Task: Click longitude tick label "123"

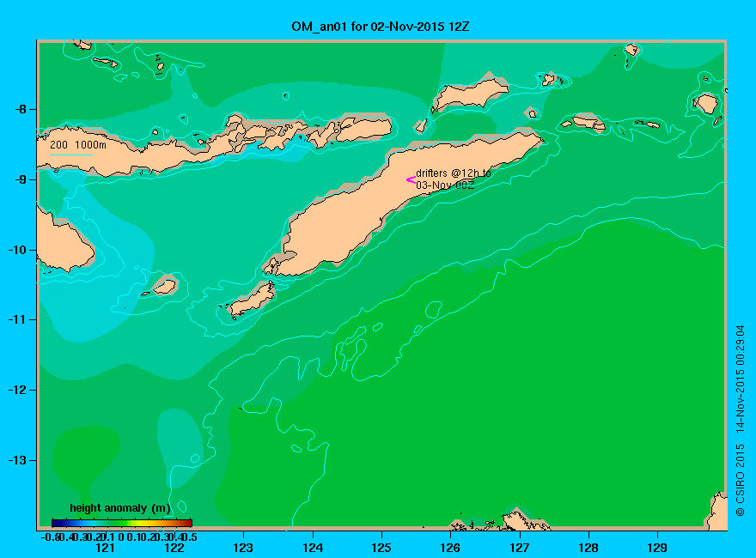Action: (x=243, y=548)
